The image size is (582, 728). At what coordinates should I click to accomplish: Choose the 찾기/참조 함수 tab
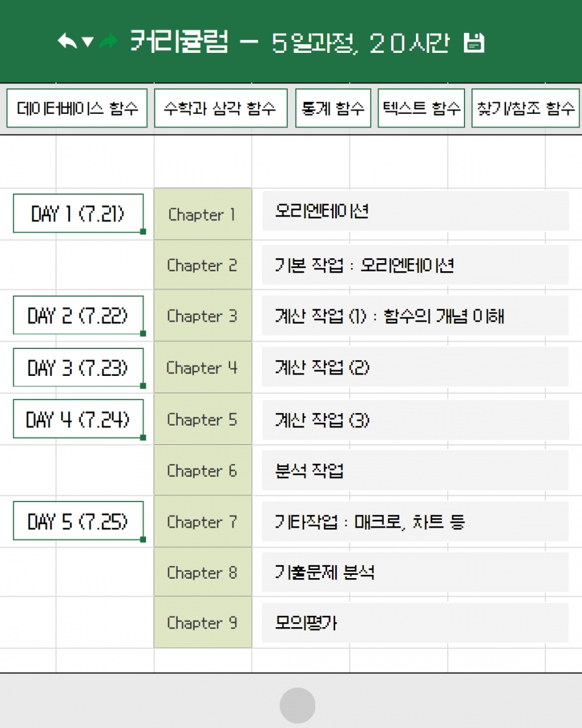pyautogui.click(x=526, y=108)
